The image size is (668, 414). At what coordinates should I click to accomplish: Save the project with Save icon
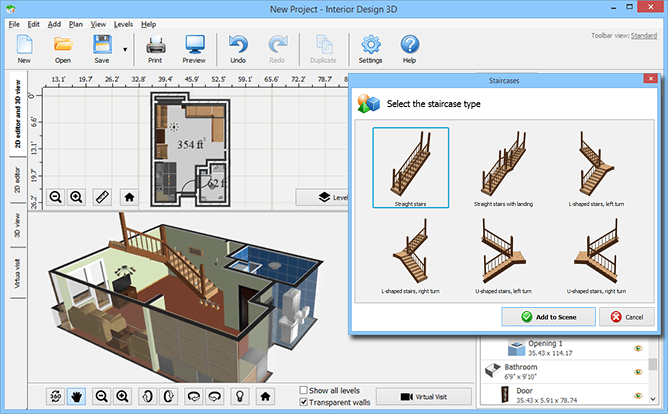(x=102, y=49)
